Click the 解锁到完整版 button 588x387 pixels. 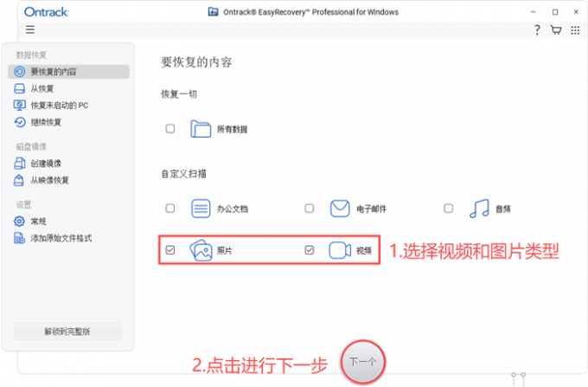point(67,332)
